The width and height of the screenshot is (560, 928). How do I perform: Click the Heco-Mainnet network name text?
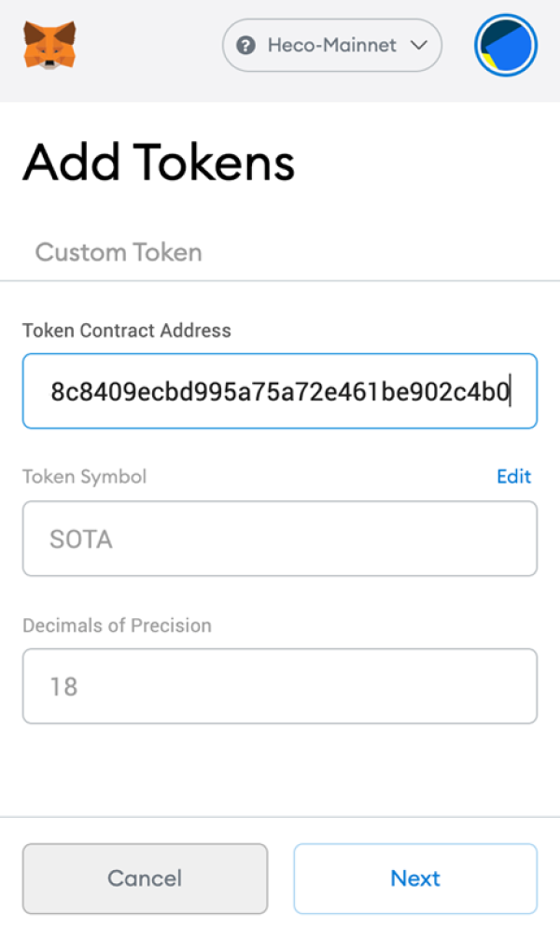click(331, 45)
